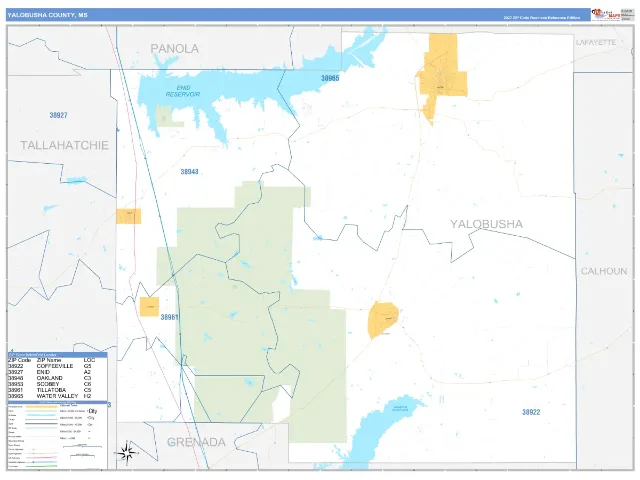Click ZIP code 38965 on the map
The width and height of the screenshot is (640, 480).
tap(330, 78)
